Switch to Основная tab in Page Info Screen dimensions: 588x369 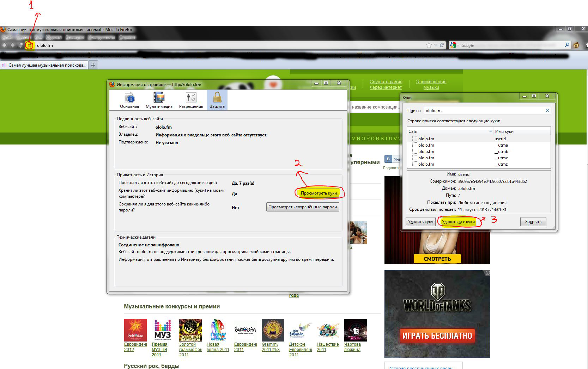click(x=129, y=100)
